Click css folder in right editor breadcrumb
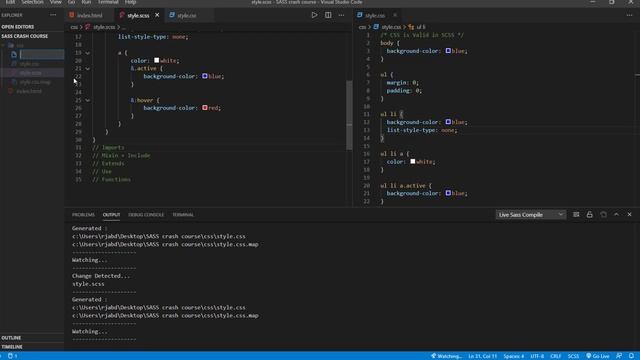The height and width of the screenshot is (360, 640). coord(362,27)
